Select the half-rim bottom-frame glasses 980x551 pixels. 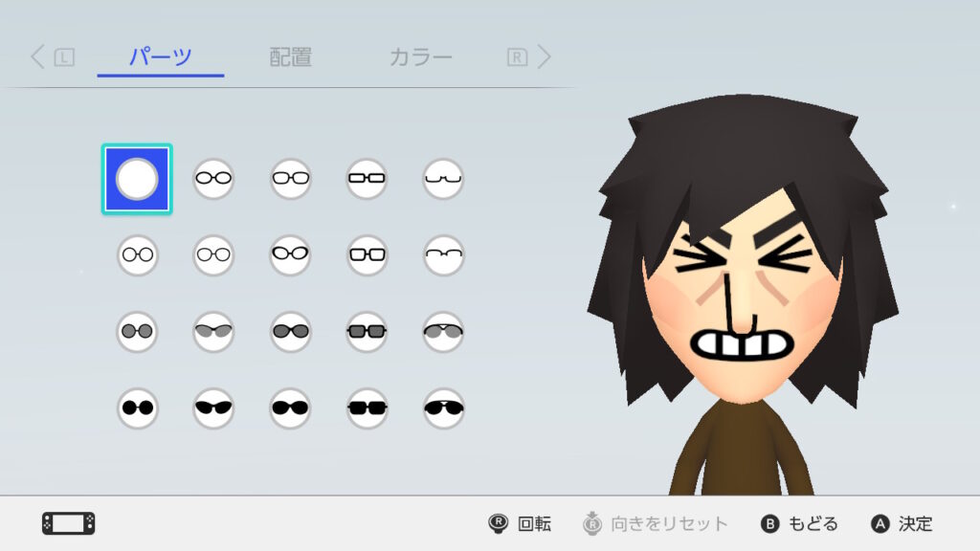point(443,179)
